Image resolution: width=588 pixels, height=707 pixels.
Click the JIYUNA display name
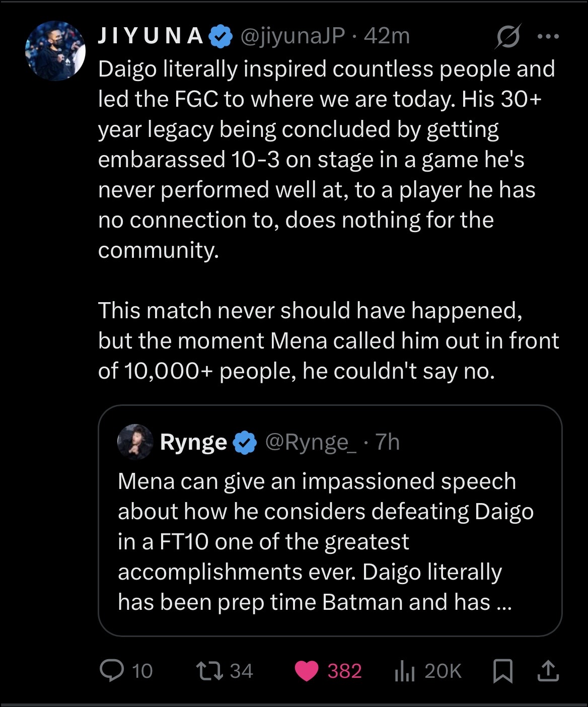point(150,36)
